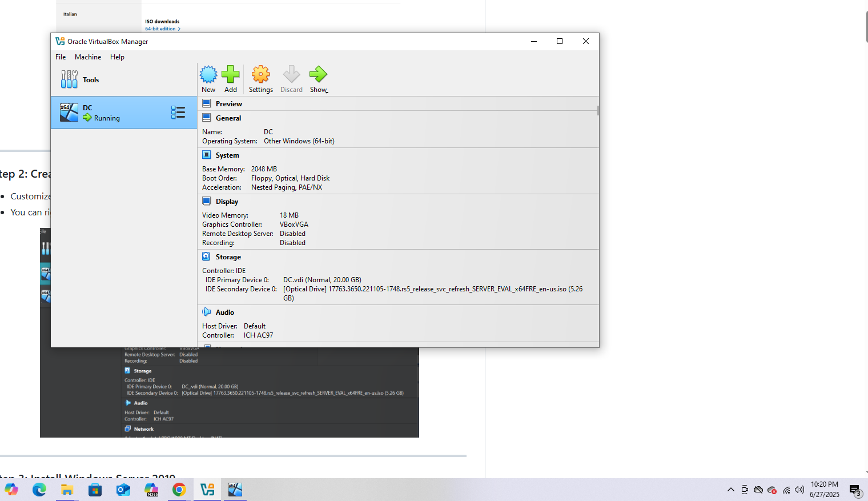Open Microsoft Edge from the taskbar
The width and height of the screenshot is (868, 501).
tap(39, 490)
